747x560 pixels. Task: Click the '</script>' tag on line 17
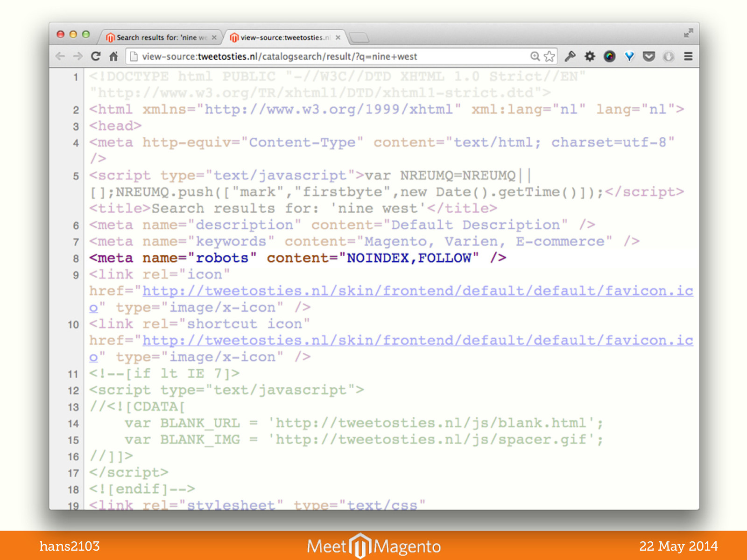pyautogui.click(x=129, y=473)
